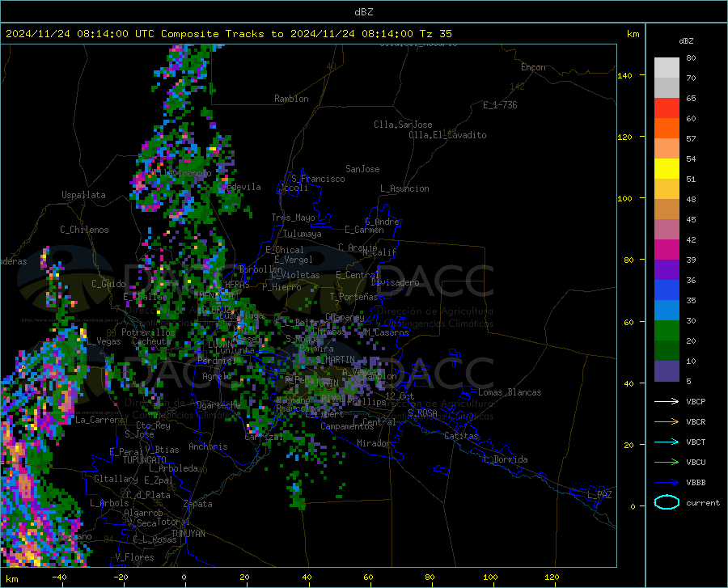Select the 'Encon' map label

click(x=533, y=67)
